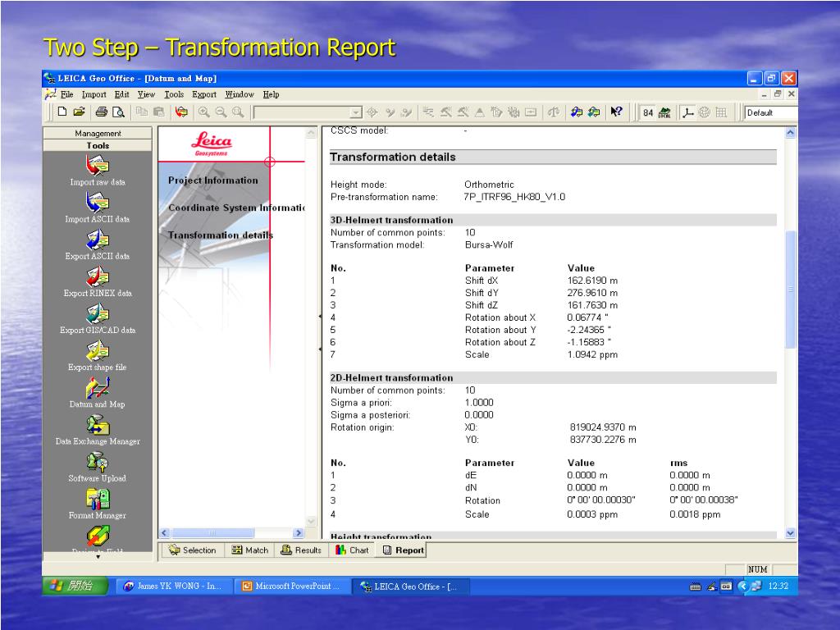Select the Management panel header
The image size is (840, 630).
[x=98, y=133]
